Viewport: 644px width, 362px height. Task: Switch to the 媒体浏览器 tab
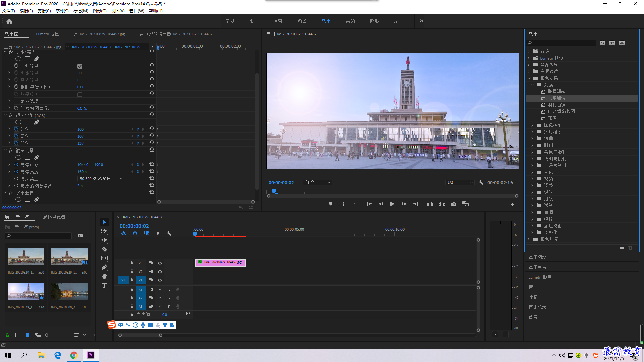point(54,217)
